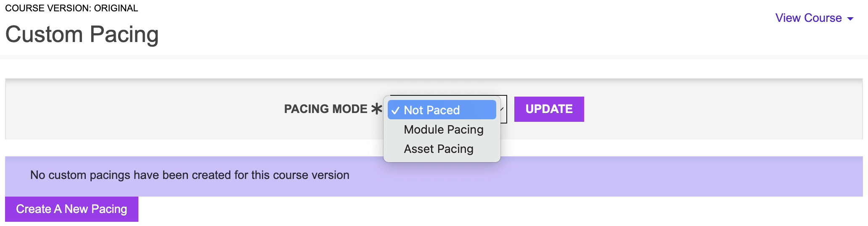Click the caret arrow next to View Course

[850, 18]
